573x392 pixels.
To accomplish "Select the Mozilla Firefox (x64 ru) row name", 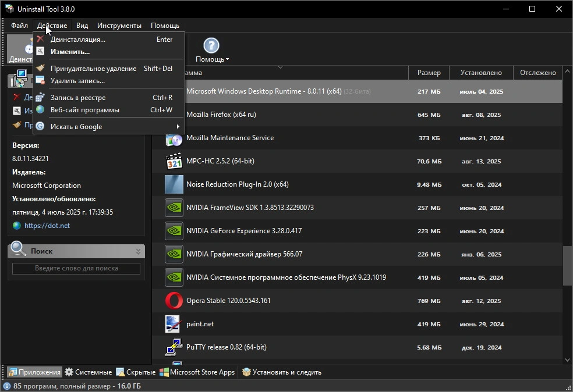I will [221, 115].
